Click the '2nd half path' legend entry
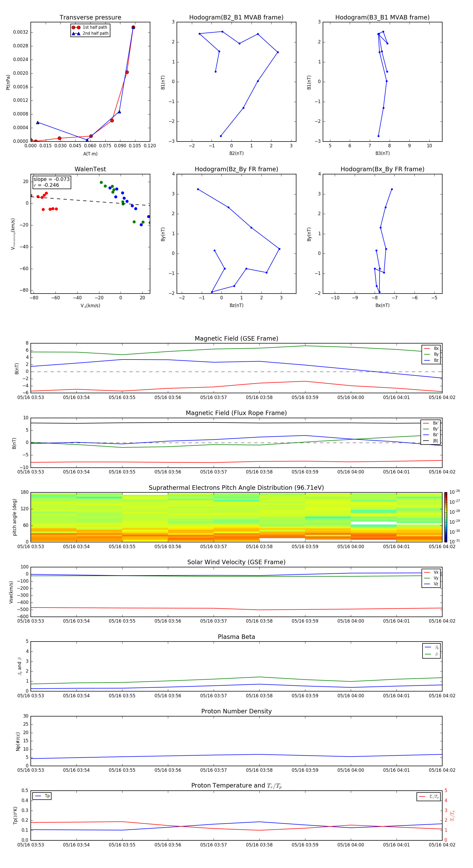Screen dimensions: 473x868 click(x=90, y=33)
